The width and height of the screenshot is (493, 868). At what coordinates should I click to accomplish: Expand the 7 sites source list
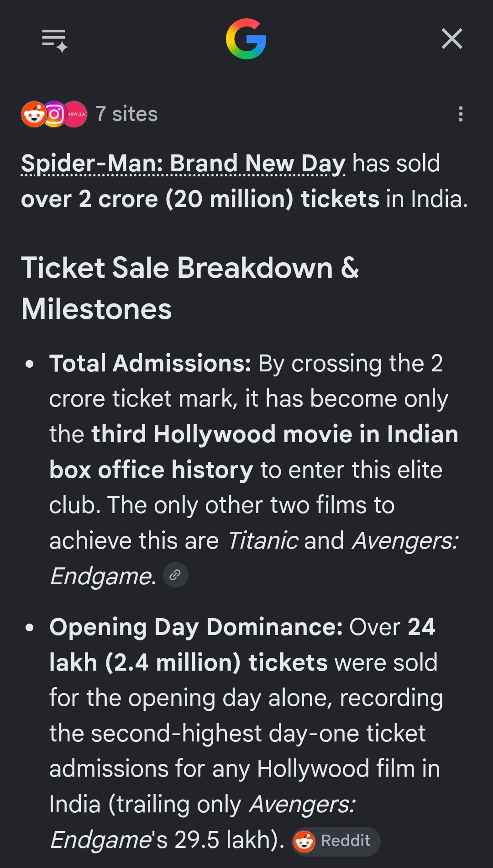pyautogui.click(x=127, y=114)
